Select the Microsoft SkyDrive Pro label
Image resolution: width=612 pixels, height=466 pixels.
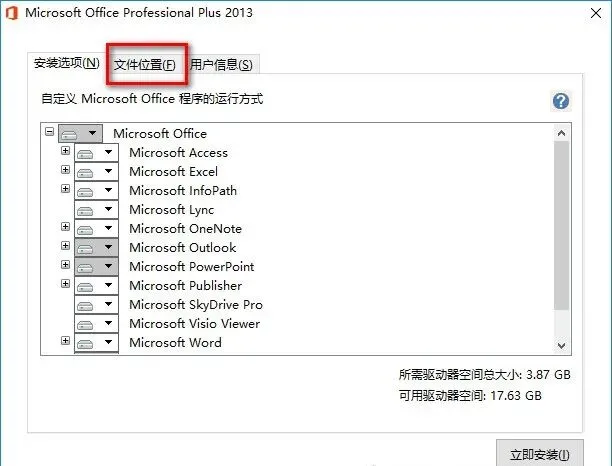196,304
